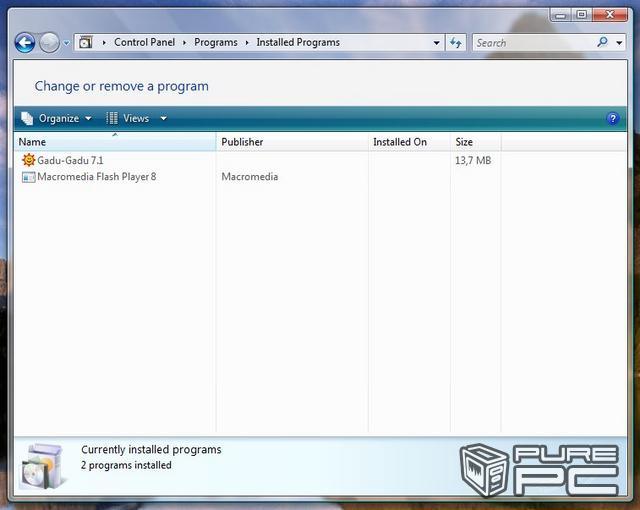The width and height of the screenshot is (640, 510).
Task: Open the recent pages dropdown arrow
Action: pyautogui.click(x=66, y=43)
